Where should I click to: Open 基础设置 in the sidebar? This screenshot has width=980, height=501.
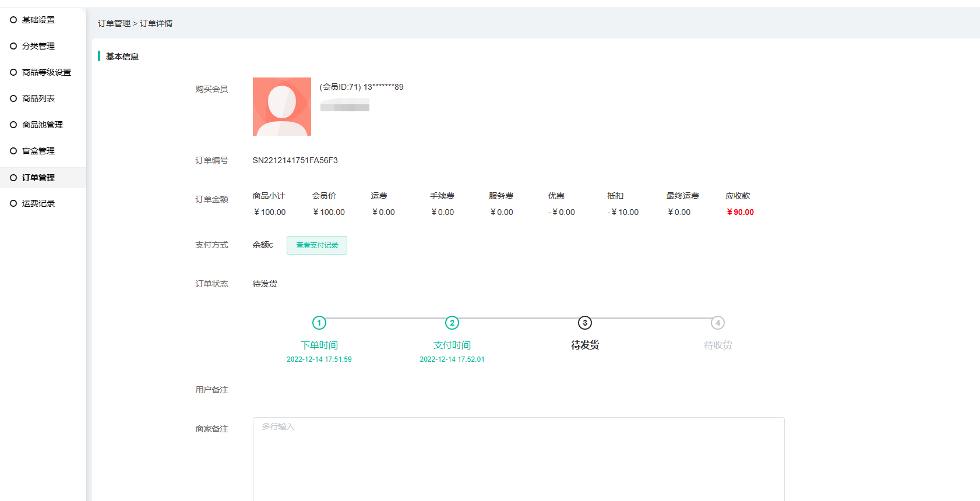pyautogui.click(x=38, y=20)
